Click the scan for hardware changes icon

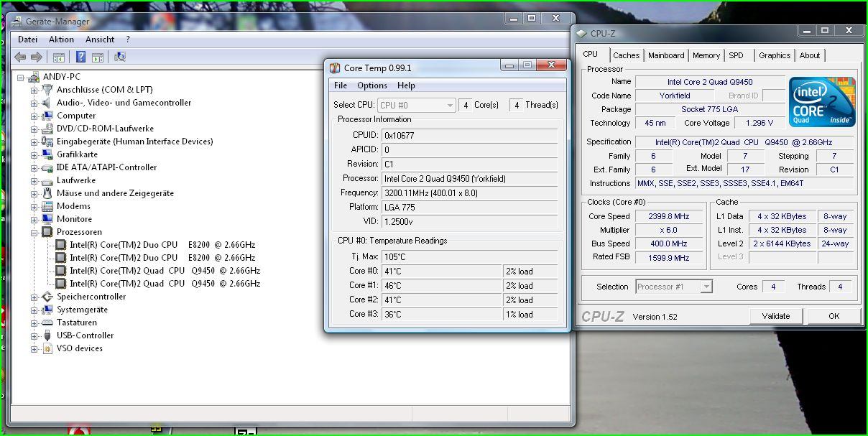coord(120,57)
